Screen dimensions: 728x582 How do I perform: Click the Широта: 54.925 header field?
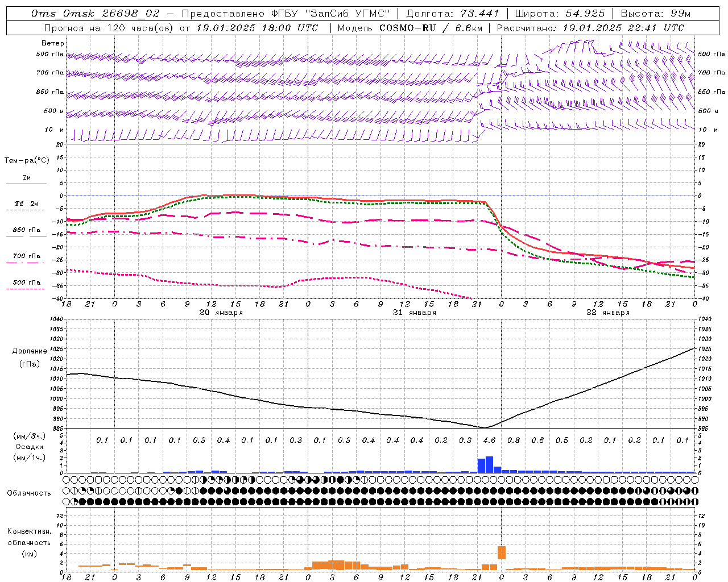pyautogui.click(x=560, y=14)
